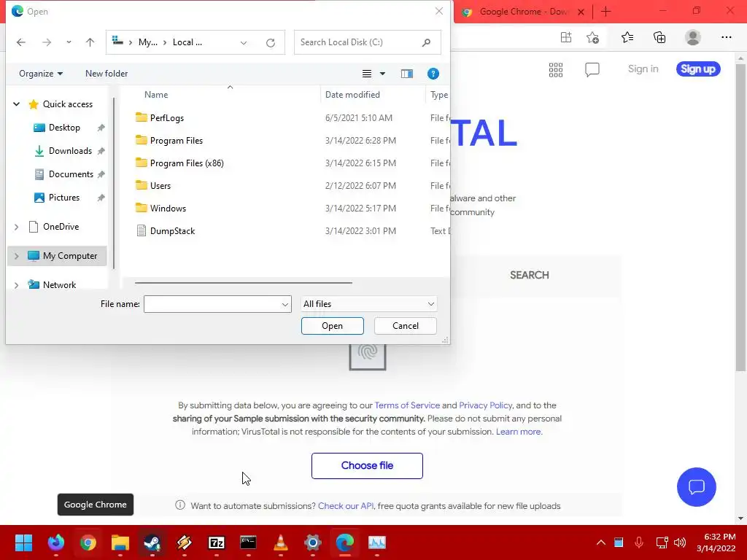Show the preview pane
747x560 pixels.
(x=407, y=74)
